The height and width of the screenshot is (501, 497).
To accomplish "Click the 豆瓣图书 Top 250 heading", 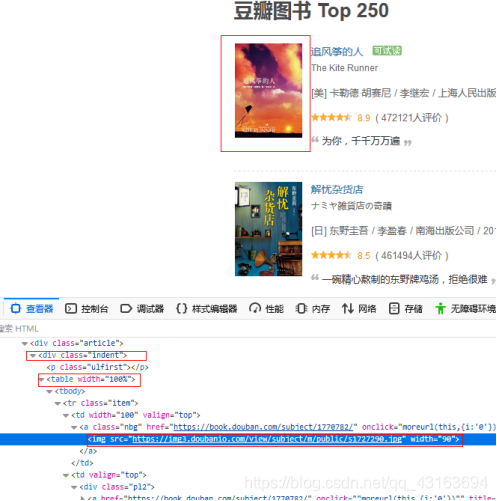I will 311,11.
